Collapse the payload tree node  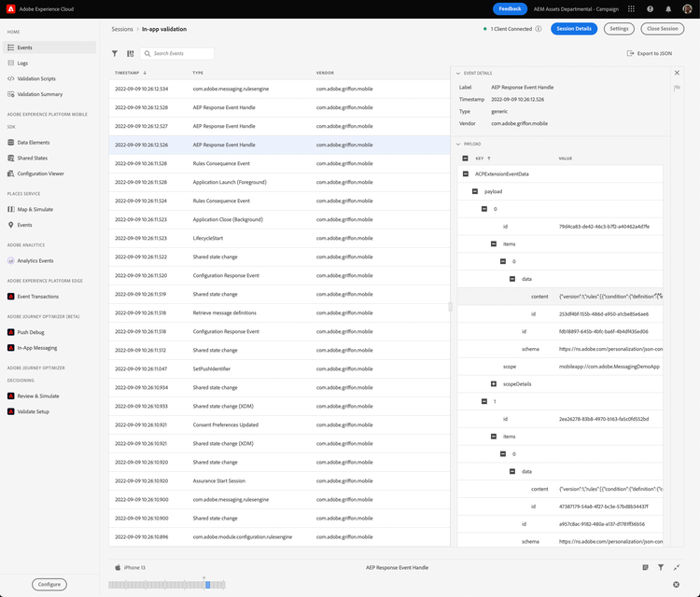pyautogui.click(x=475, y=191)
